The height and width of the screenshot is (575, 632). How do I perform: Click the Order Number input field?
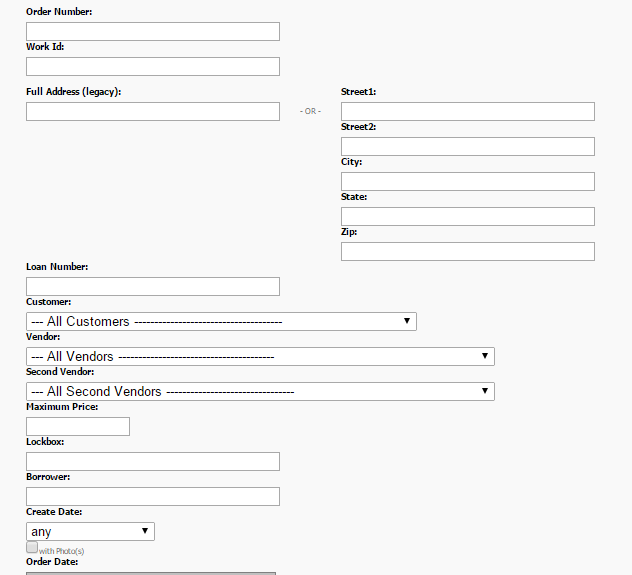pos(153,31)
